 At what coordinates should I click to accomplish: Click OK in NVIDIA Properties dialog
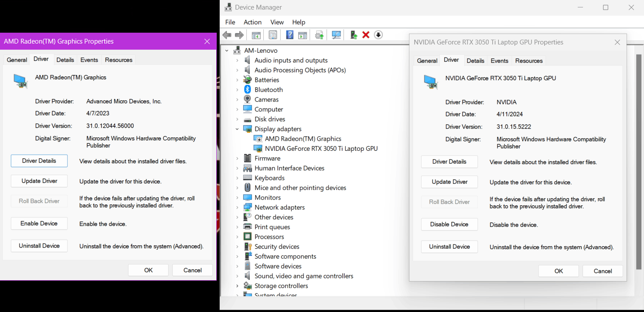pyautogui.click(x=559, y=271)
